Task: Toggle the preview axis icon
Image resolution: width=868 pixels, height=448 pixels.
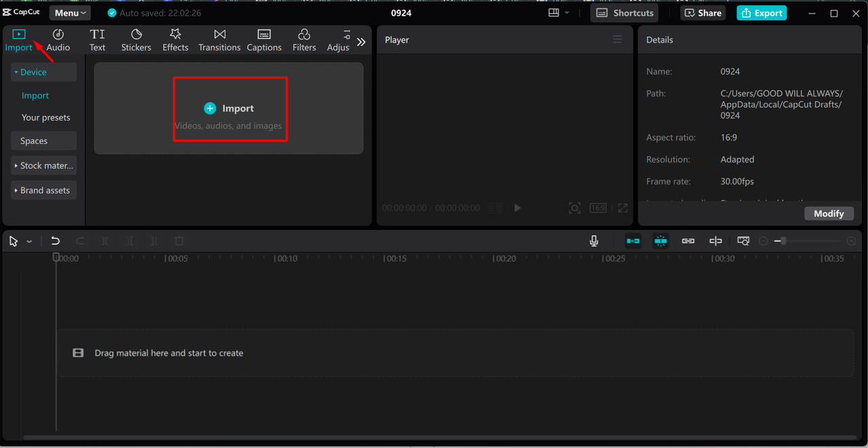Action: pyautogui.click(x=715, y=241)
